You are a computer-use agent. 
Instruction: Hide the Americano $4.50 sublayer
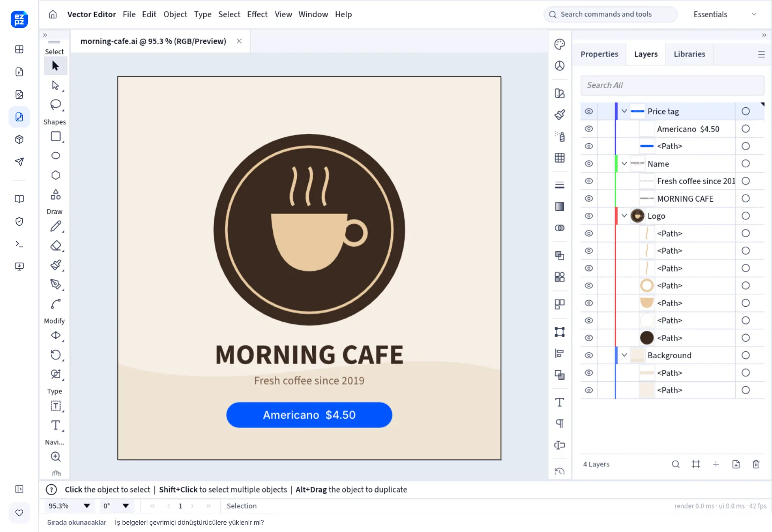click(589, 129)
